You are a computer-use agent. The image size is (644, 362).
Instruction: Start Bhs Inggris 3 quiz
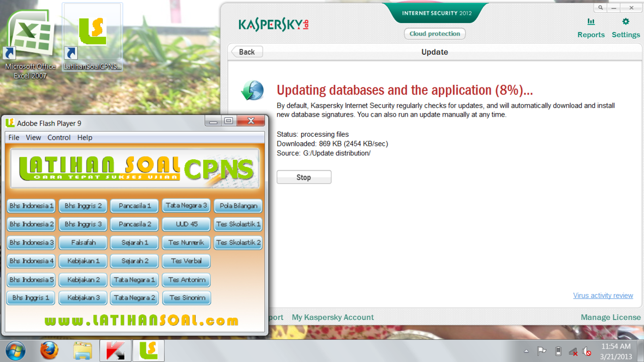click(x=83, y=224)
